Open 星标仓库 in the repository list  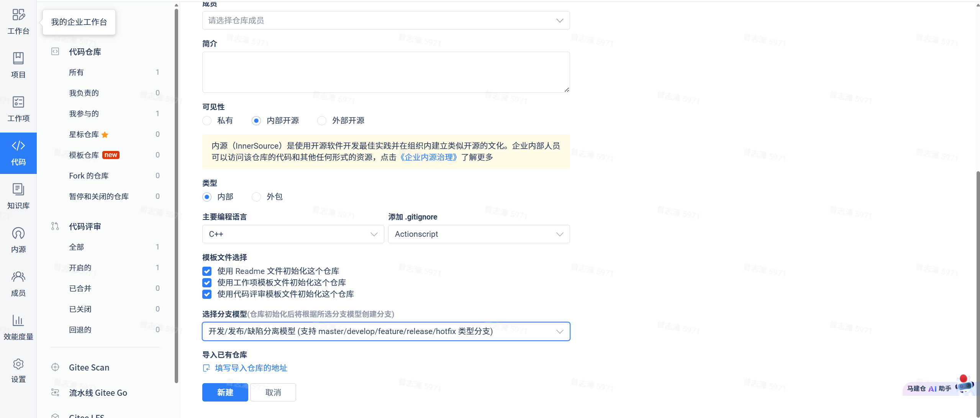click(x=84, y=134)
